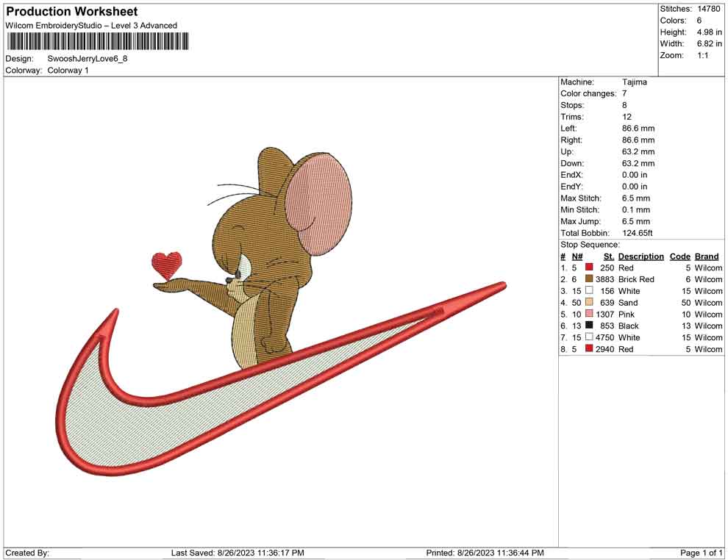Click the Brand column header
This screenshot has height=560, width=728.
707,256
